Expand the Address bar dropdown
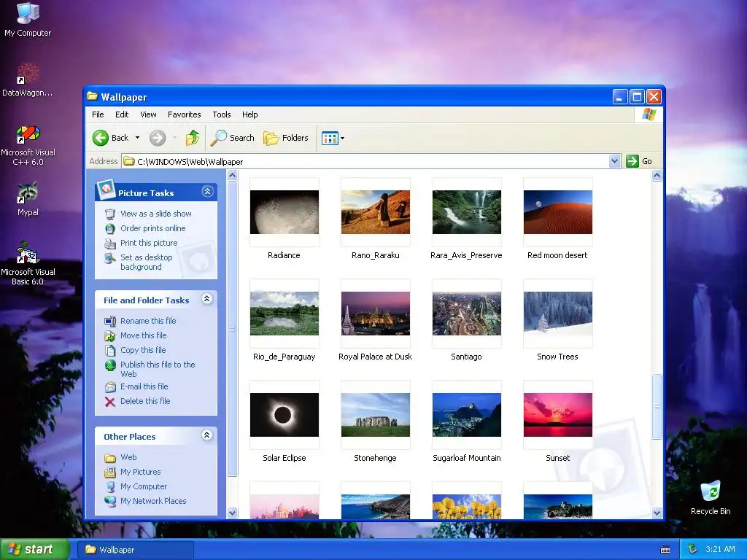Viewport: 747px width, 560px height. pyautogui.click(x=614, y=161)
